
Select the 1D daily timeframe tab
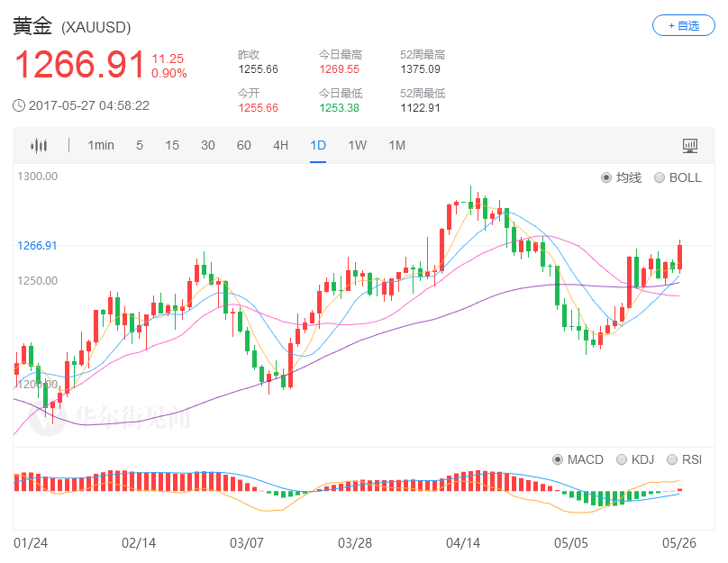[x=318, y=145]
